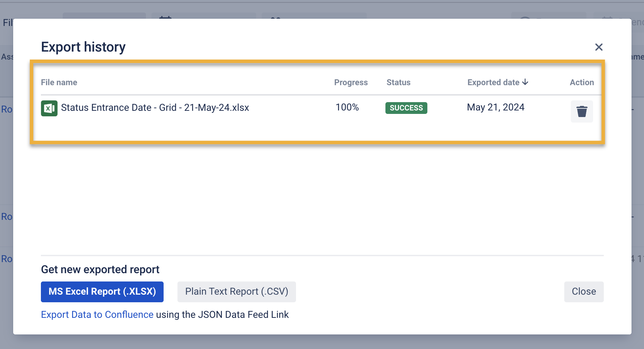Click the SUCCESS status badge
The width and height of the screenshot is (644, 349).
click(406, 108)
